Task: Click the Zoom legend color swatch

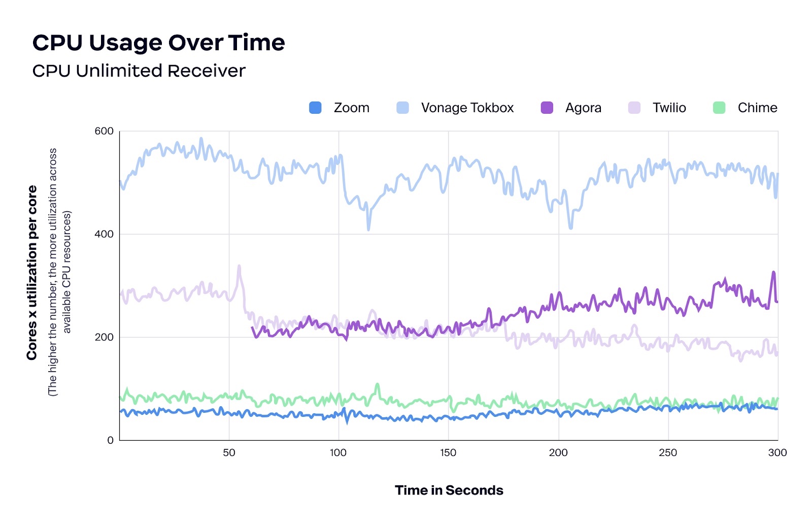Action: 315,108
